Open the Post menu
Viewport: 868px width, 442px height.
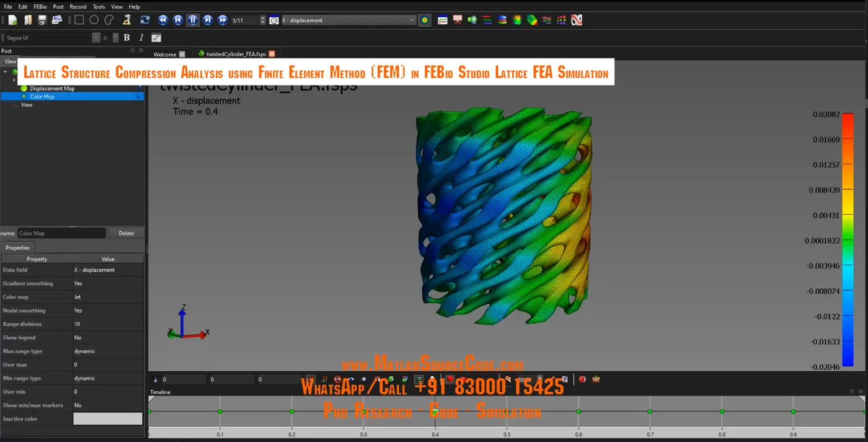(58, 7)
